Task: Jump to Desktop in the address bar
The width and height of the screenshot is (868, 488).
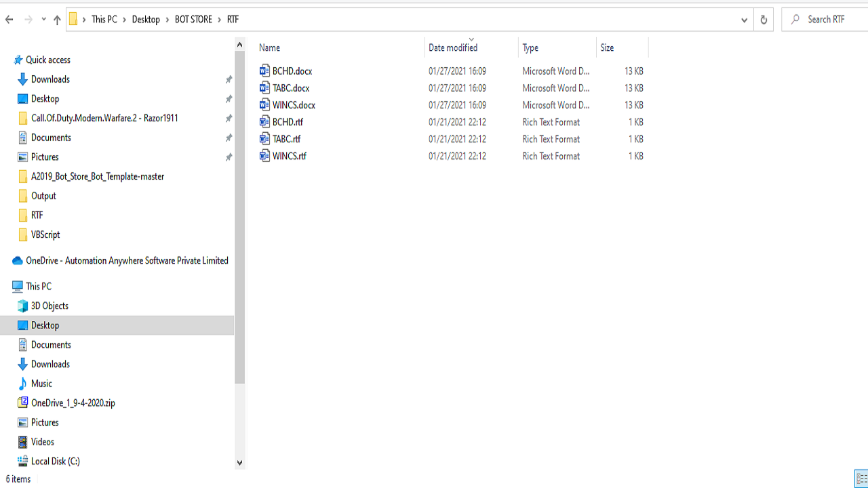Action: pyautogui.click(x=146, y=20)
